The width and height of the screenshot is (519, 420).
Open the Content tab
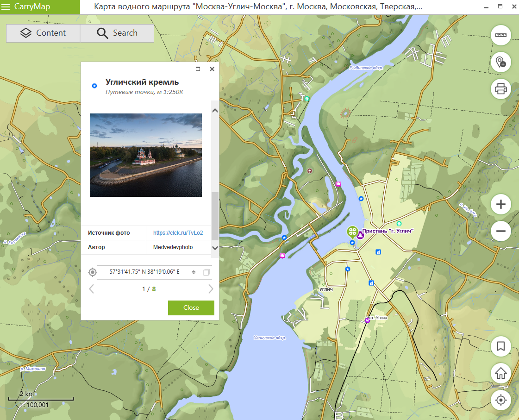43,33
